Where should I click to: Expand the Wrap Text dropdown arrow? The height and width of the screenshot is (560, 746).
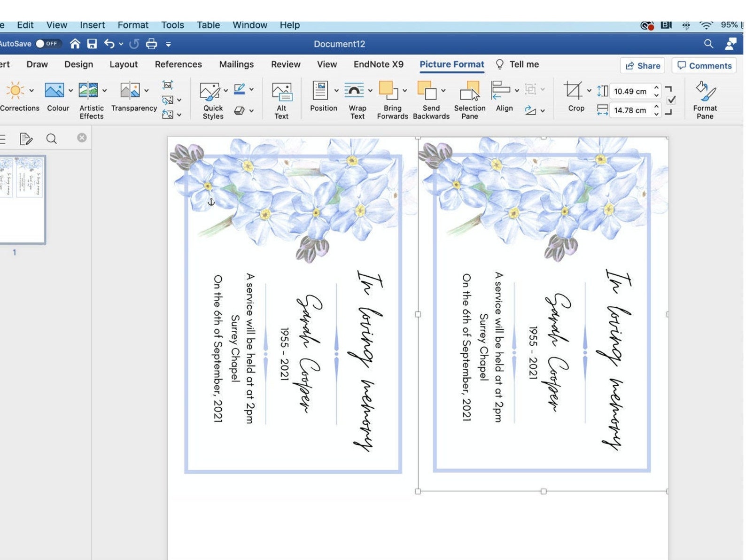(x=370, y=90)
